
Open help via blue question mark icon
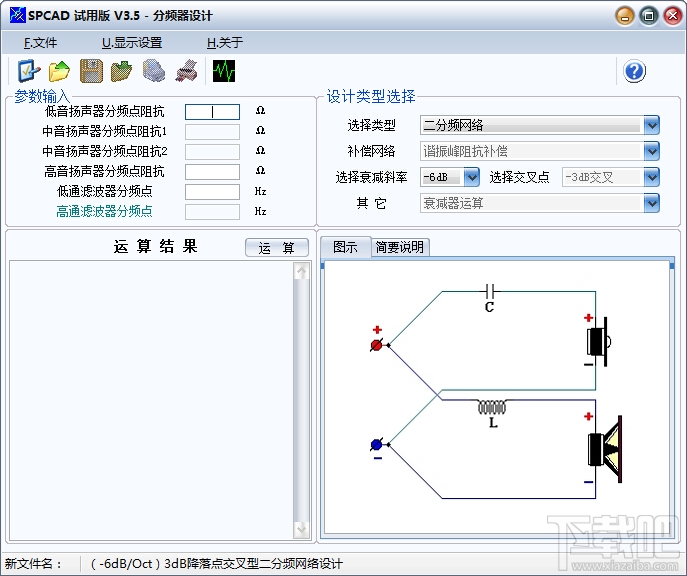[x=634, y=71]
